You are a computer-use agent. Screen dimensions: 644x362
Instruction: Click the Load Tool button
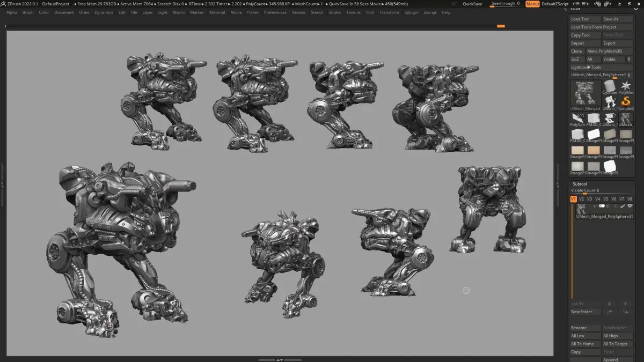586,19
